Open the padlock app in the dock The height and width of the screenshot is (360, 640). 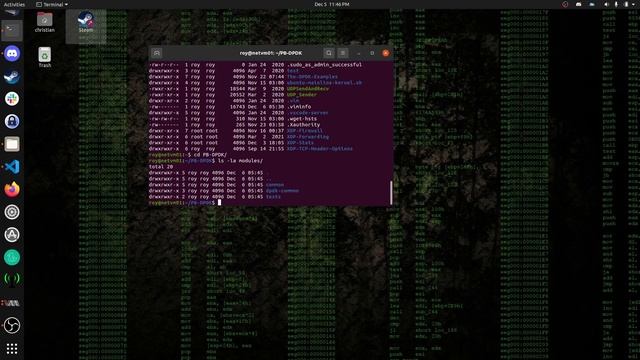12,121
